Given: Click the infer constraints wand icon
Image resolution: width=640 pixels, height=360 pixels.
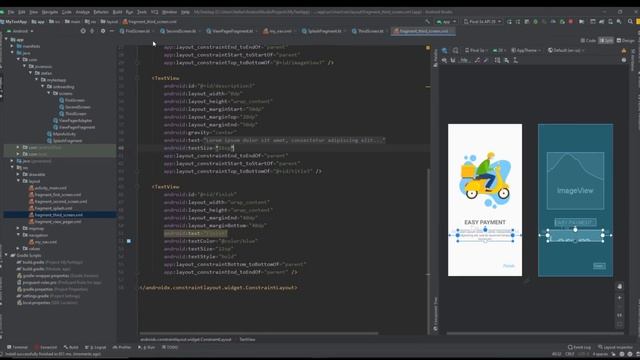Looking at the screenshot, I should (486, 60).
